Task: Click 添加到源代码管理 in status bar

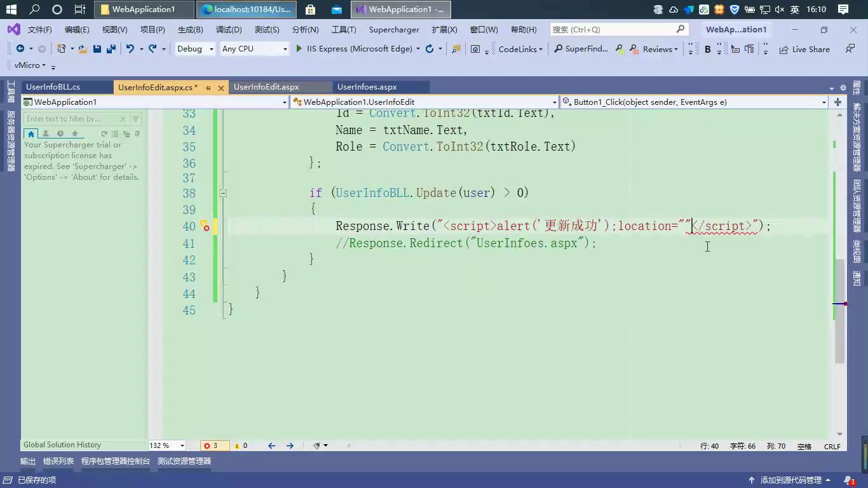Action: click(790, 480)
